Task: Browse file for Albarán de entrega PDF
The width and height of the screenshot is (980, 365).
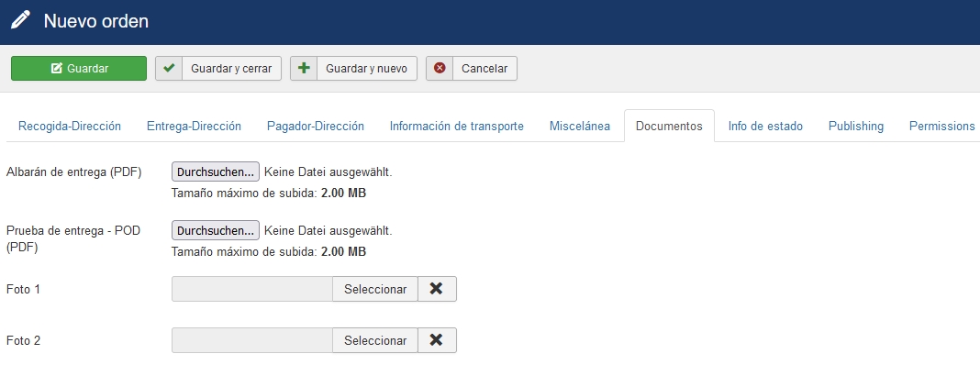Action: click(216, 171)
